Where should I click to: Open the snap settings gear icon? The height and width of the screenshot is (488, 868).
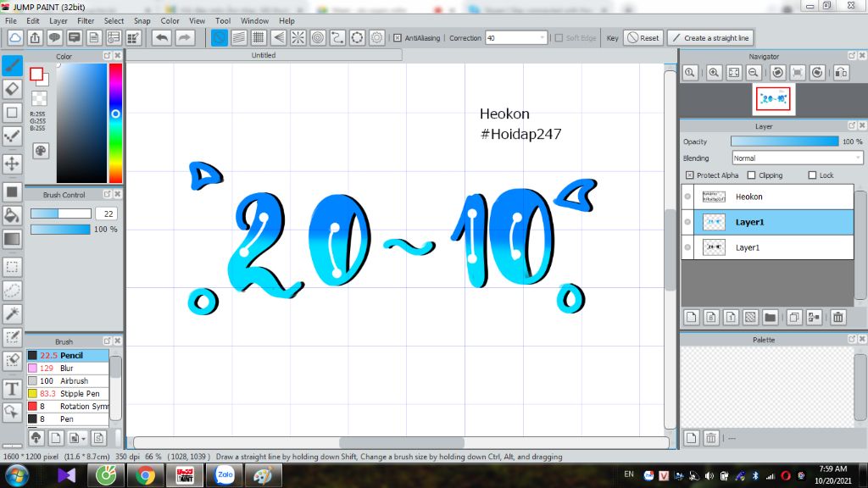point(377,37)
